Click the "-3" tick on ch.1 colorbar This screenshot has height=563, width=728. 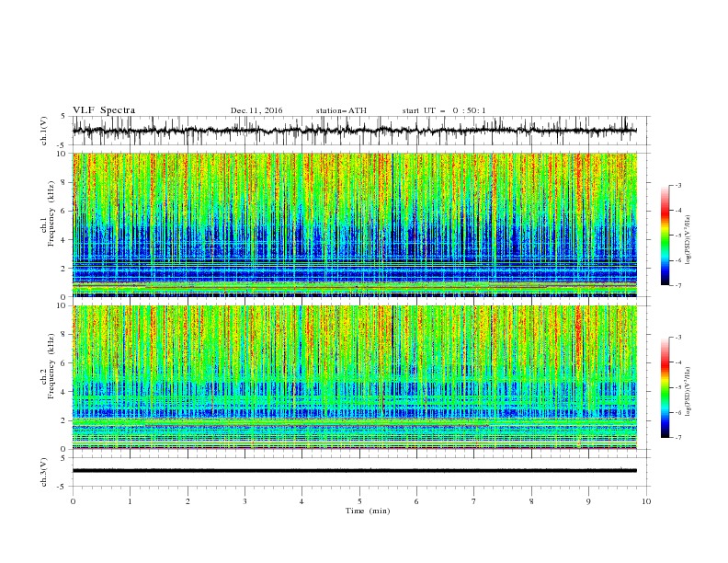(677, 185)
